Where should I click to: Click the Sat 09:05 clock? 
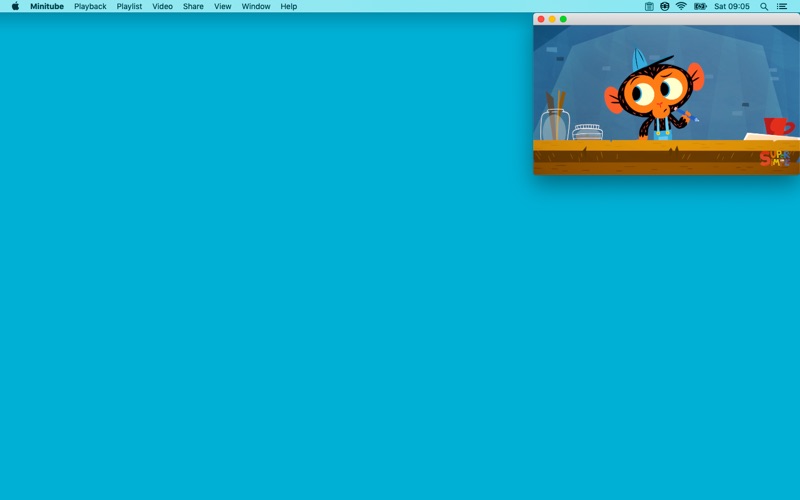point(732,6)
